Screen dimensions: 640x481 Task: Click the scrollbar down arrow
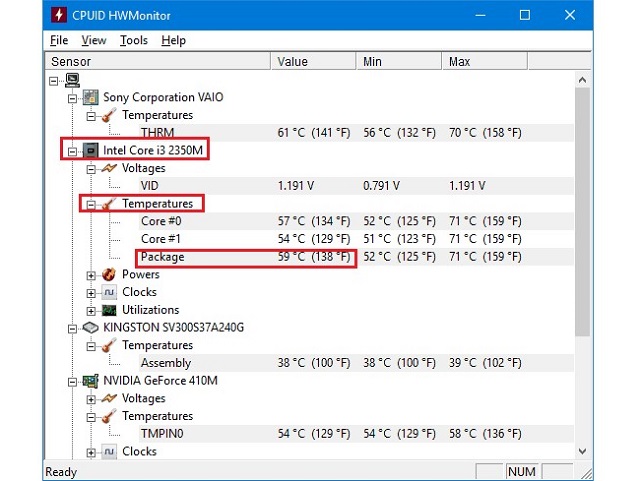point(582,451)
